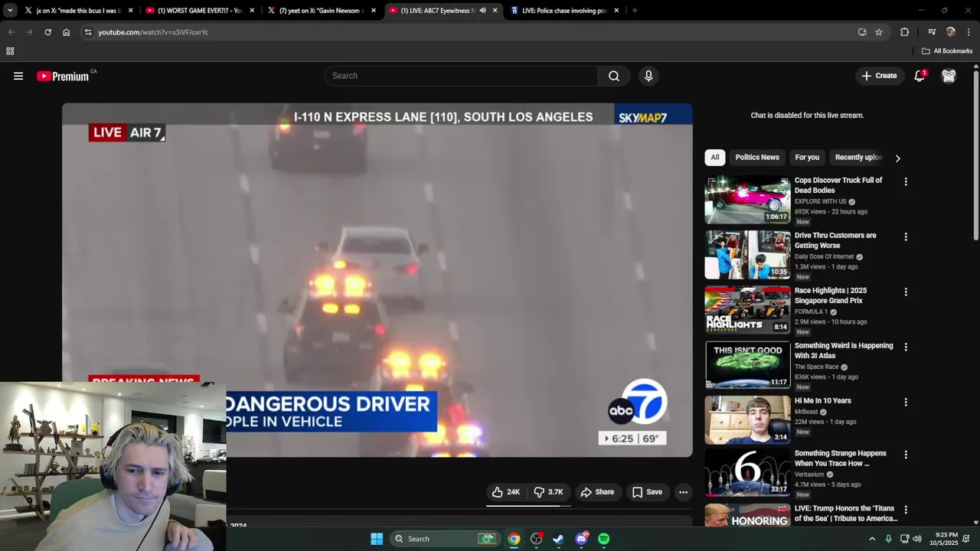
Task: Open Discord from the taskbar
Action: (581, 539)
